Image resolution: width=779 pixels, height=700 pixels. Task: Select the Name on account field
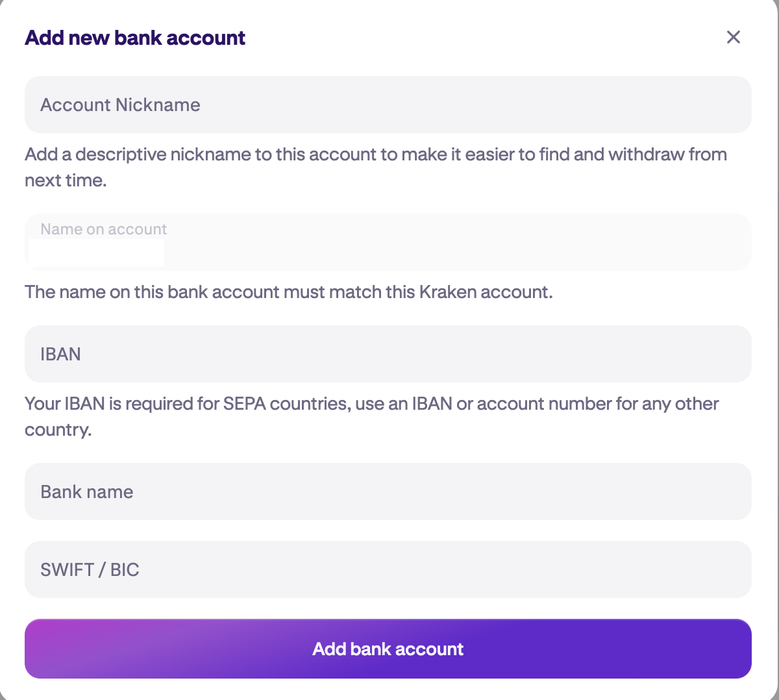(388, 242)
